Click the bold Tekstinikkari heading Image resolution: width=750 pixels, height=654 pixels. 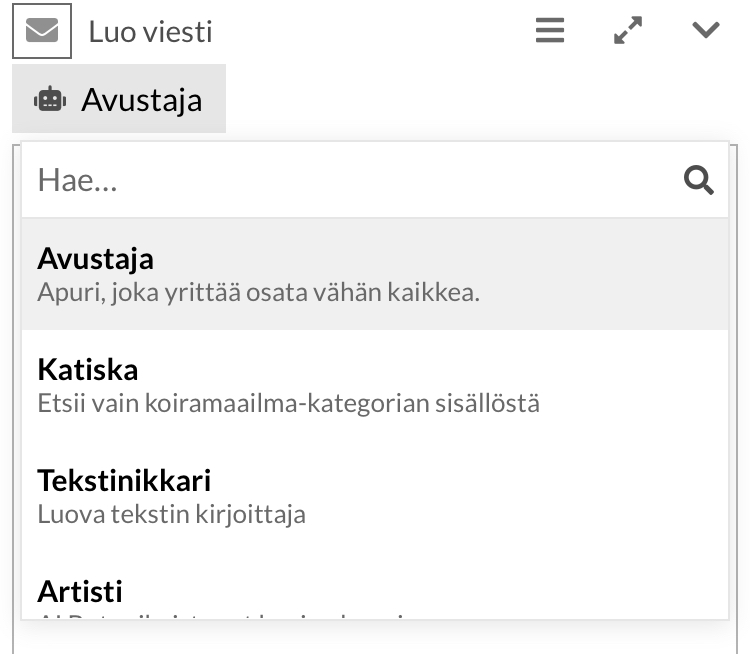[x=124, y=480]
